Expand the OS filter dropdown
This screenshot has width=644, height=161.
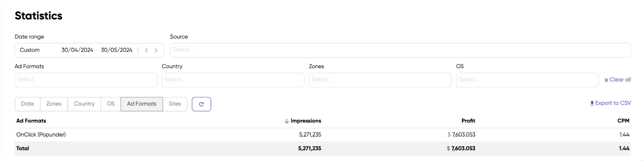click(527, 80)
